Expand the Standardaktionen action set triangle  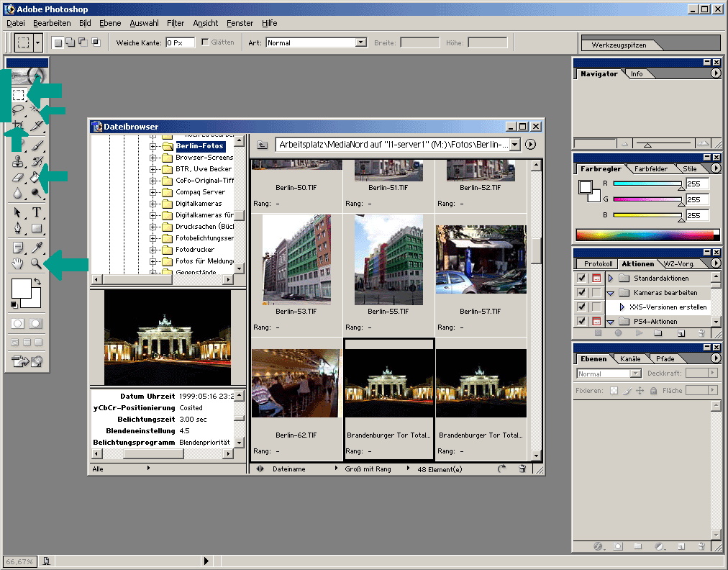coord(611,279)
